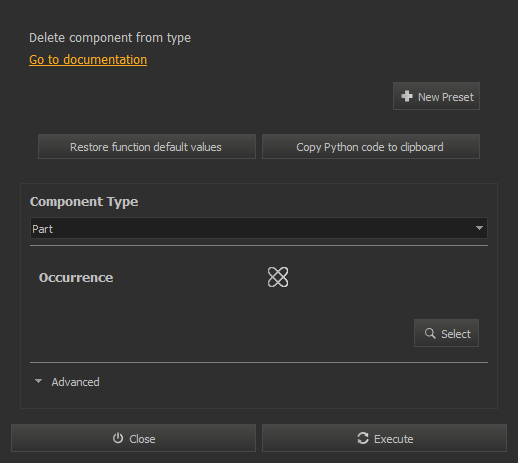The height and width of the screenshot is (463, 518).
Task: Click the plus icon on New Preset
Action: (407, 96)
